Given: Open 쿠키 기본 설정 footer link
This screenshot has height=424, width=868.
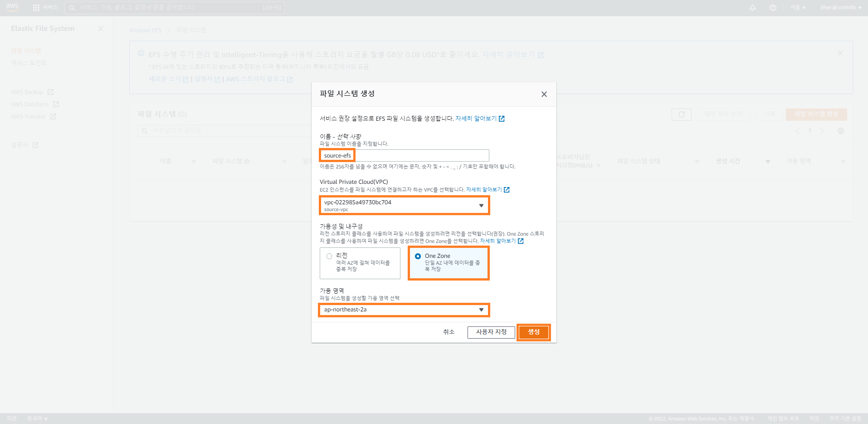Looking at the screenshot, I should tap(845, 419).
